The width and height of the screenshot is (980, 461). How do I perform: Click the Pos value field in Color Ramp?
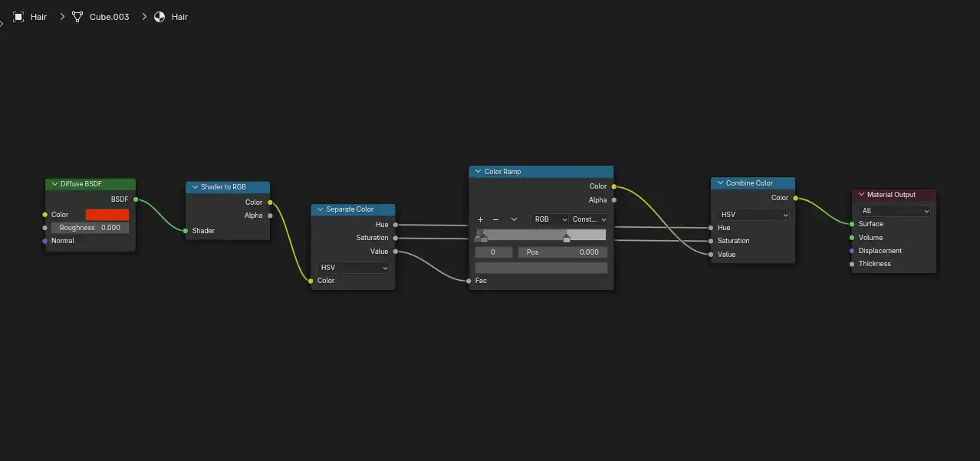[562, 252]
